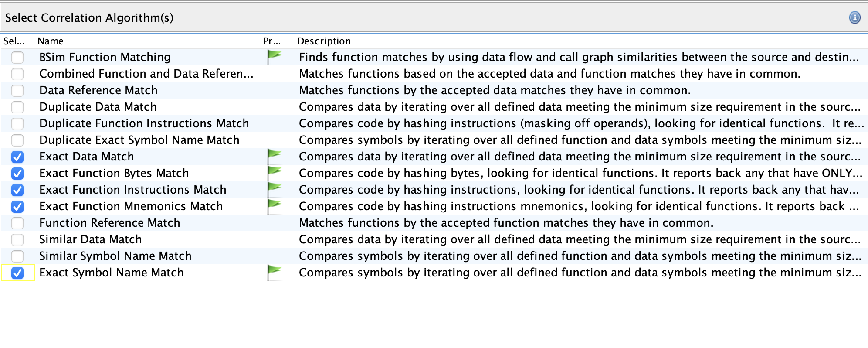Tick the Data Reference Match checkbox
The width and height of the screenshot is (868, 348).
17,90
